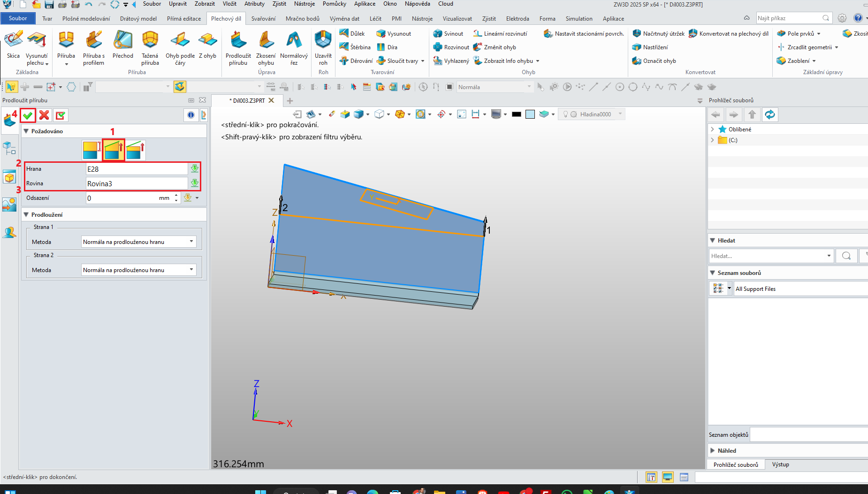Viewport: 868px width, 494px height.
Task: Click the Změnit ohyb command
Action: (x=495, y=47)
